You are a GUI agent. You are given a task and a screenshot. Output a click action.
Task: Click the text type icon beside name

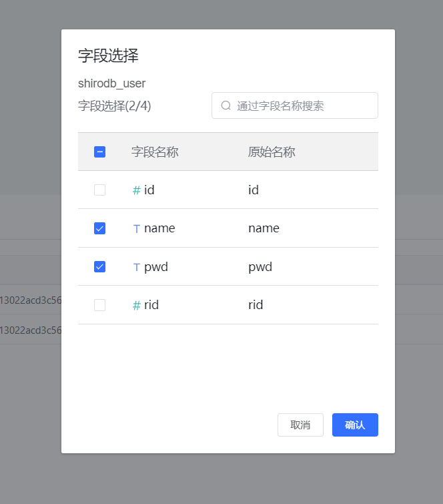click(x=137, y=229)
